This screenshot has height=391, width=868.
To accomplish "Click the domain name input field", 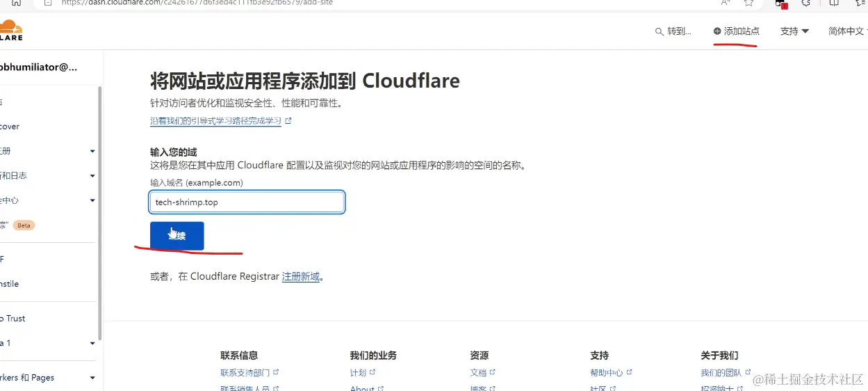I will pyautogui.click(x=247, y=202).
